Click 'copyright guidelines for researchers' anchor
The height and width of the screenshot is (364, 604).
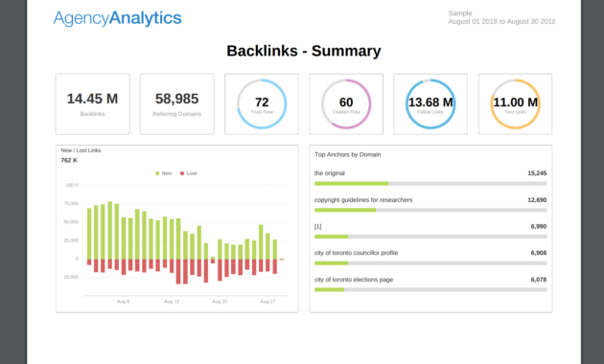(x=363, y=200)
